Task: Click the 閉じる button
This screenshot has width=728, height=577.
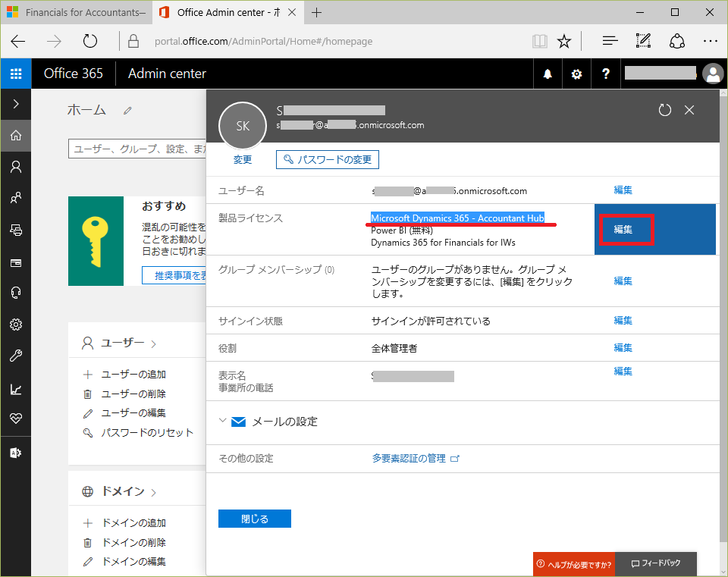Action: point(255,519)
